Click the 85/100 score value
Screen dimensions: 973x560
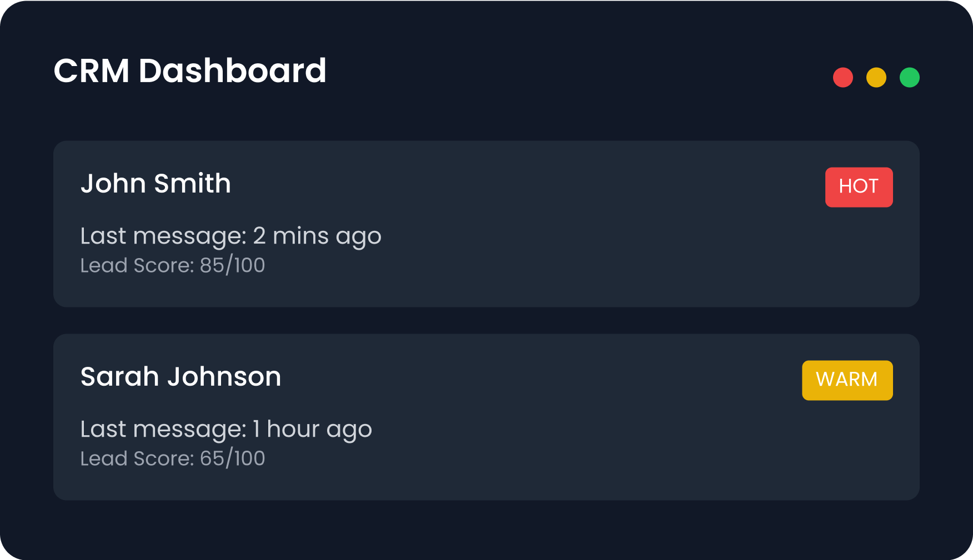click(232, 265)
